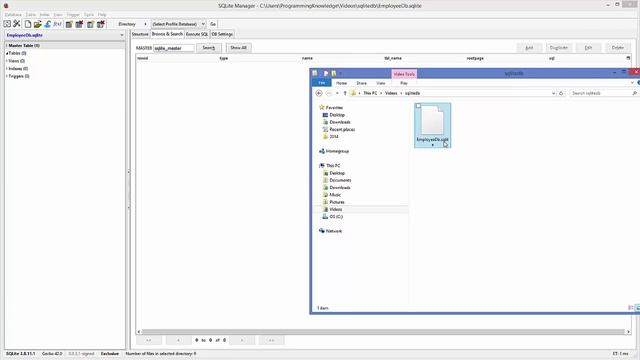
Task: Click the Connect Database open-folder icon
Action: (38, 24)
